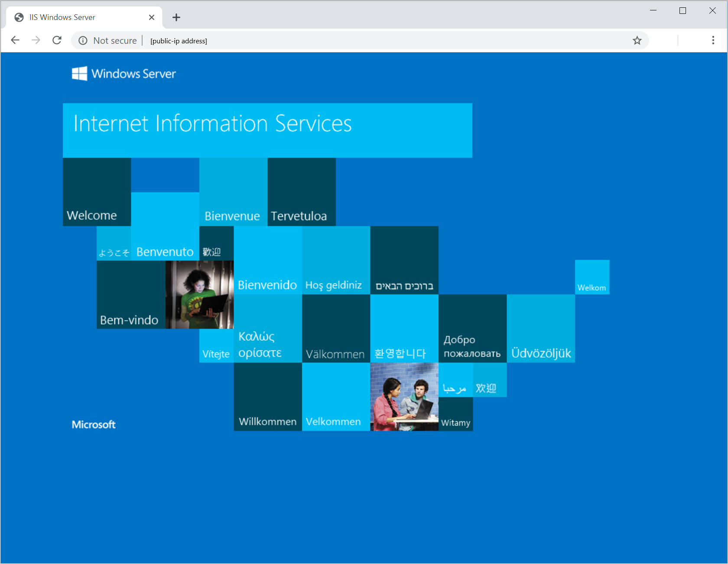Image resolution: width=728 pixels, height=564 pixels.
Task: Click the browser back navigation arrow
Action: [x=15, y=40]
